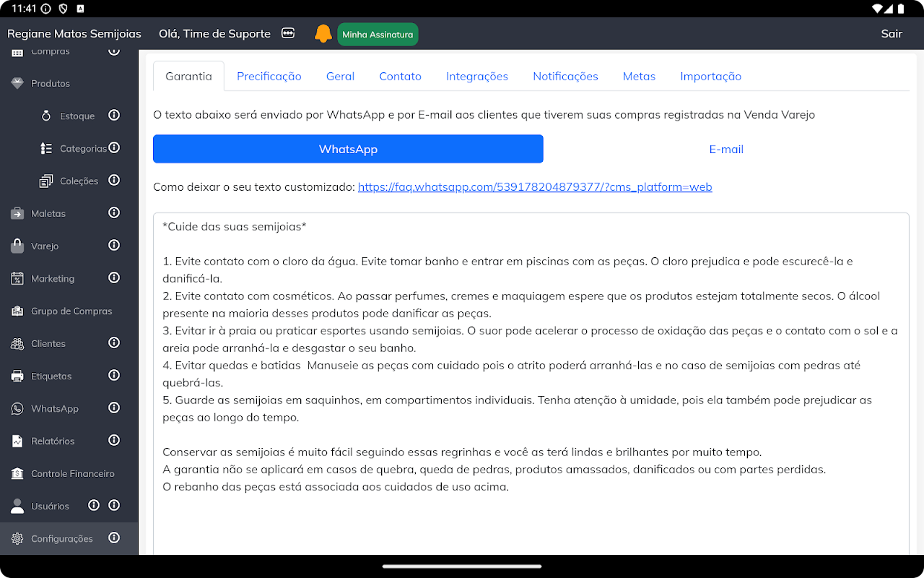Show info tooltip for Maletas
The width and height of the screenshot is (924, 578).
[114, 212]
